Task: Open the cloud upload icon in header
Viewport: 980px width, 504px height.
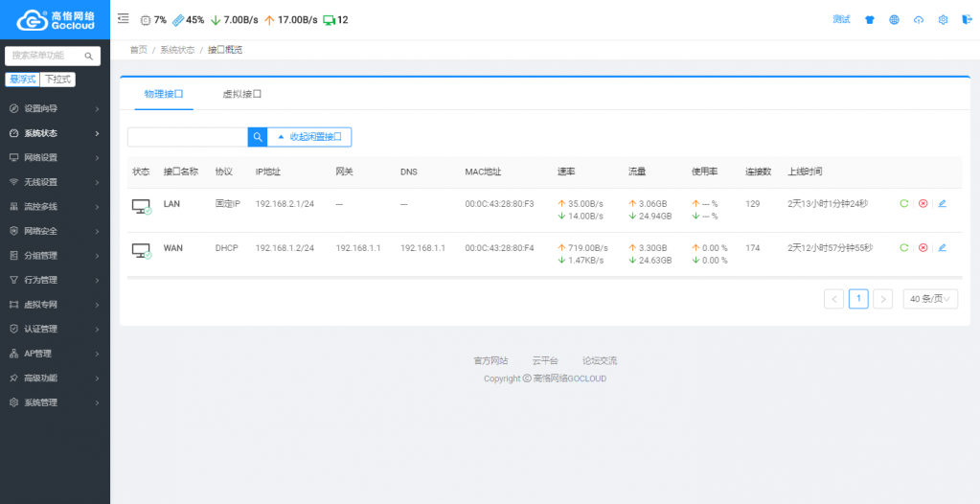Action: (919, 19)
